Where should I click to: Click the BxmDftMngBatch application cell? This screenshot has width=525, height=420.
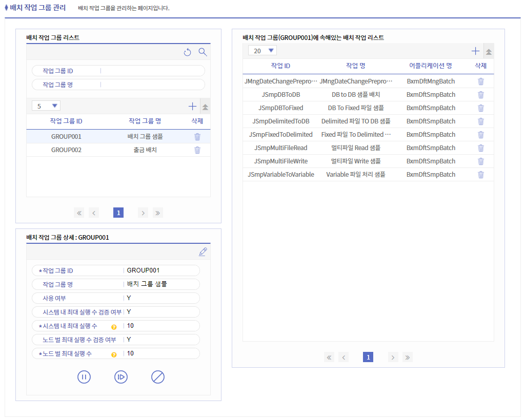431,81
